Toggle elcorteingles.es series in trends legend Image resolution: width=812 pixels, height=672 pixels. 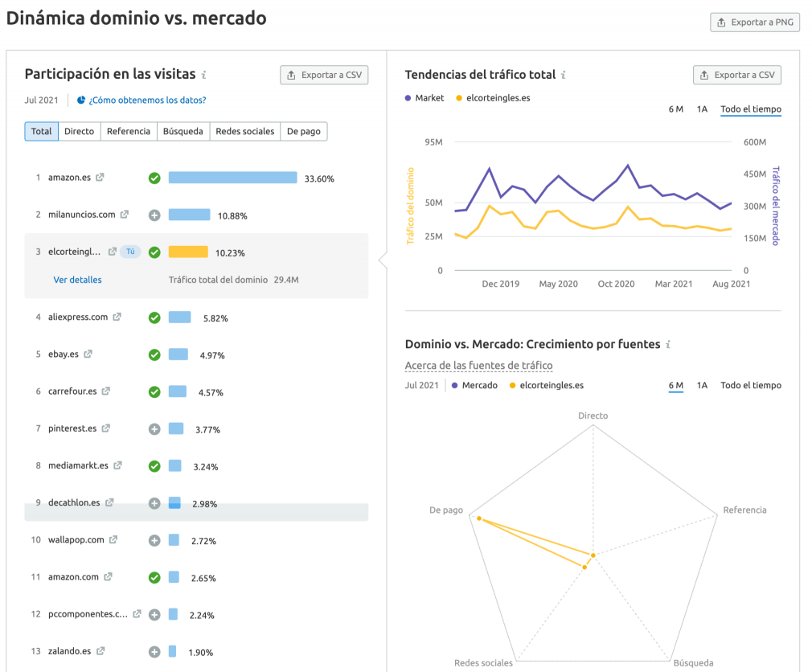[493, 98]
